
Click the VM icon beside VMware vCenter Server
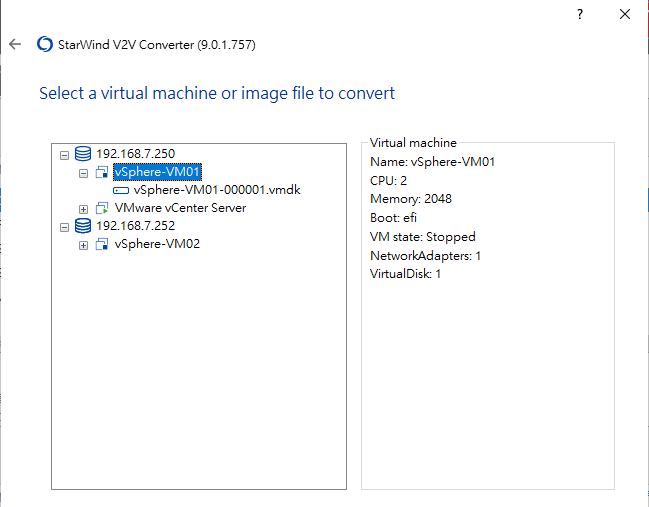click(102, 208)
